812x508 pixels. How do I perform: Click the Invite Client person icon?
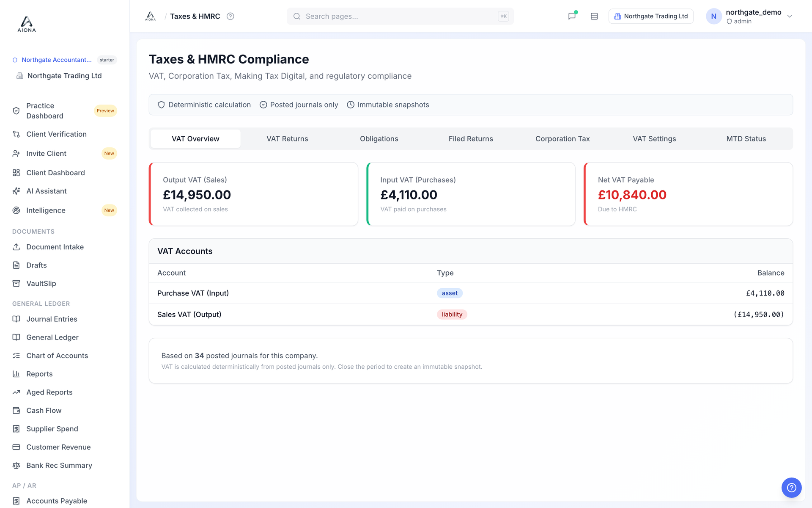[16, 153]
